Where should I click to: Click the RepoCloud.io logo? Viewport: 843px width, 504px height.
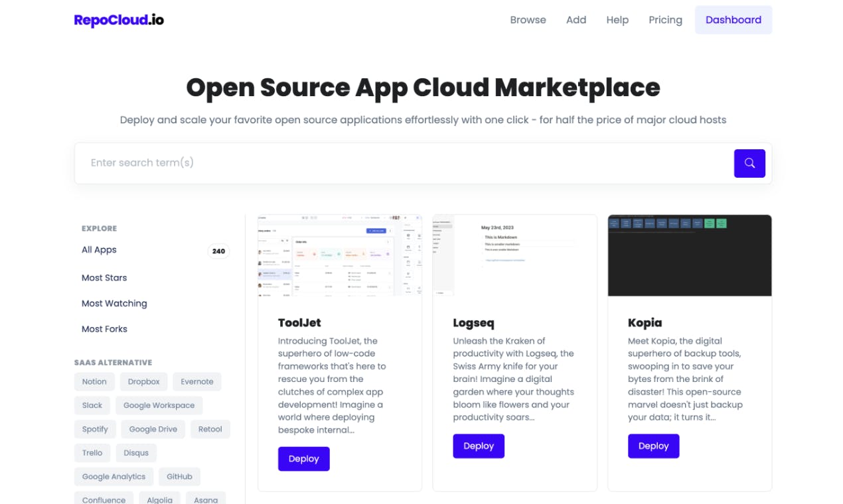tap(119, 20)
